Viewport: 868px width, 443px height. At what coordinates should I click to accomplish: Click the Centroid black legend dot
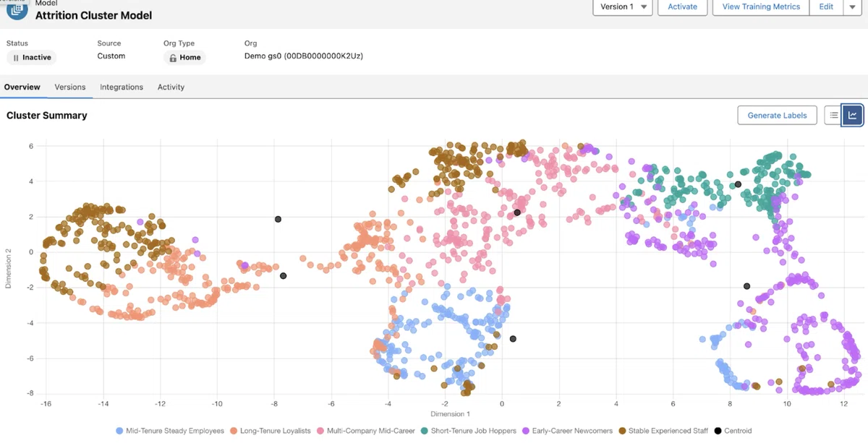718,431
